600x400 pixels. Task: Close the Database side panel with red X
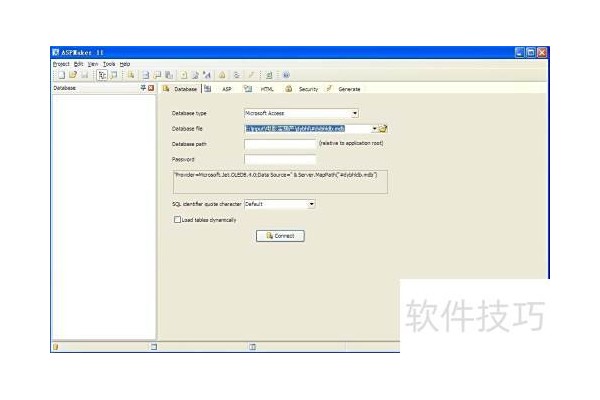(151, 88)
